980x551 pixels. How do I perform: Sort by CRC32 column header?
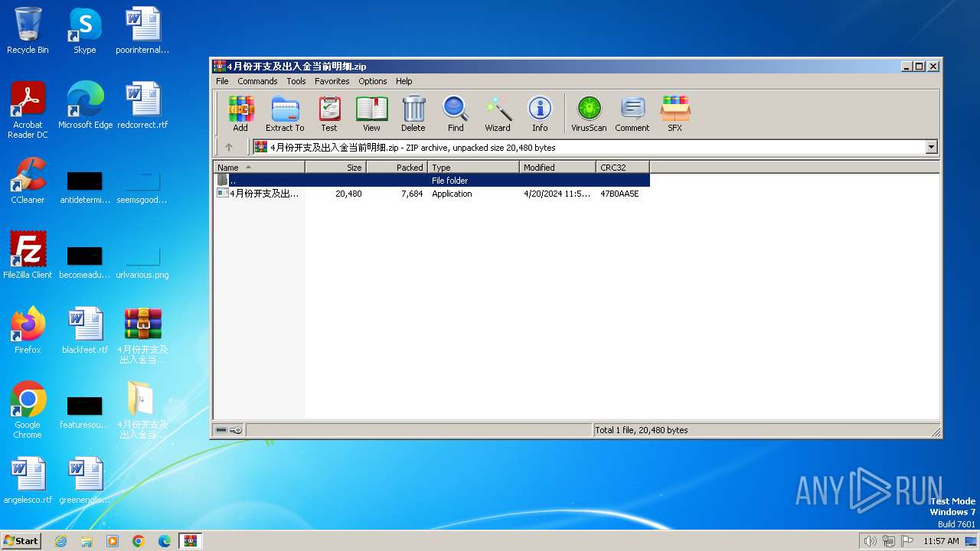622,167
